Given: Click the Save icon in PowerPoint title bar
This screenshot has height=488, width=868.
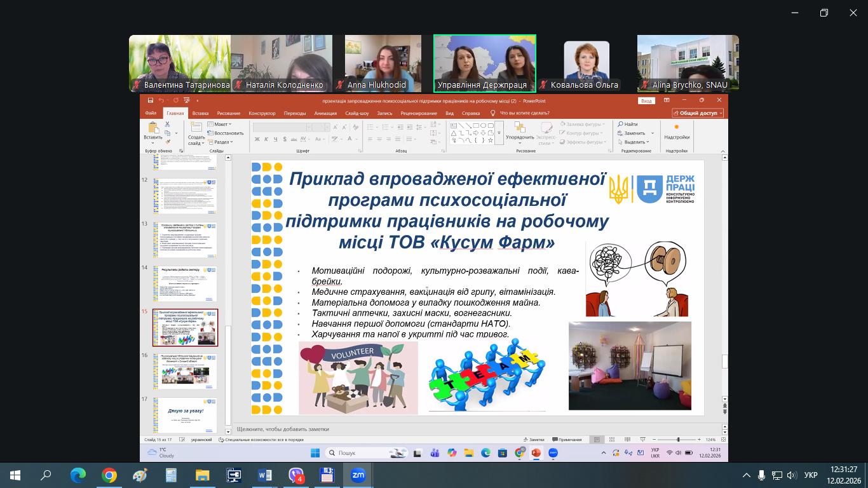Looking at the screenshot, I should [151, 100].
